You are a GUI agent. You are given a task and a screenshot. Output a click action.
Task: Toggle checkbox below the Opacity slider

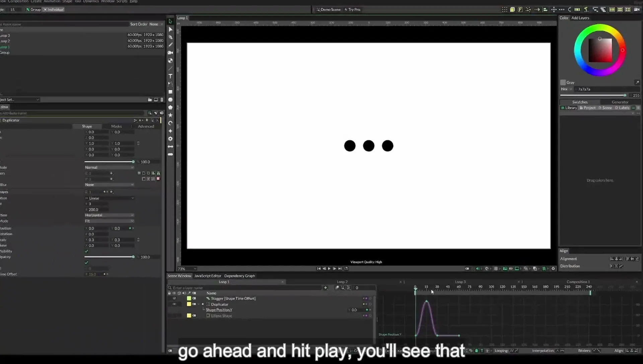click(x=86, y=263)
